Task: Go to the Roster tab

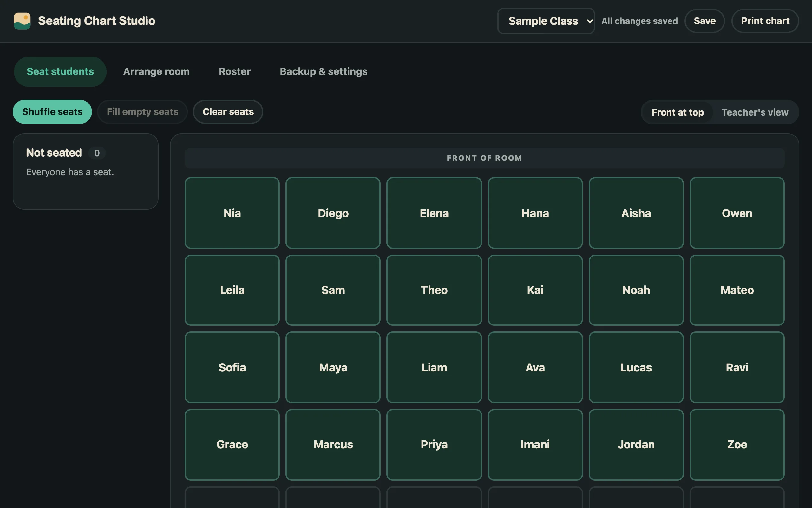Action: [234, 71]
